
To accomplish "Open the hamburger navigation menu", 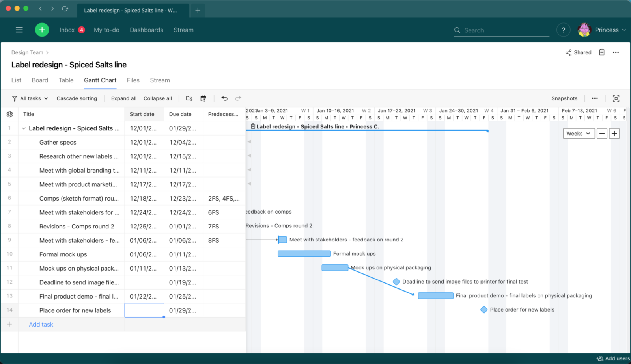I will (19, 30).
